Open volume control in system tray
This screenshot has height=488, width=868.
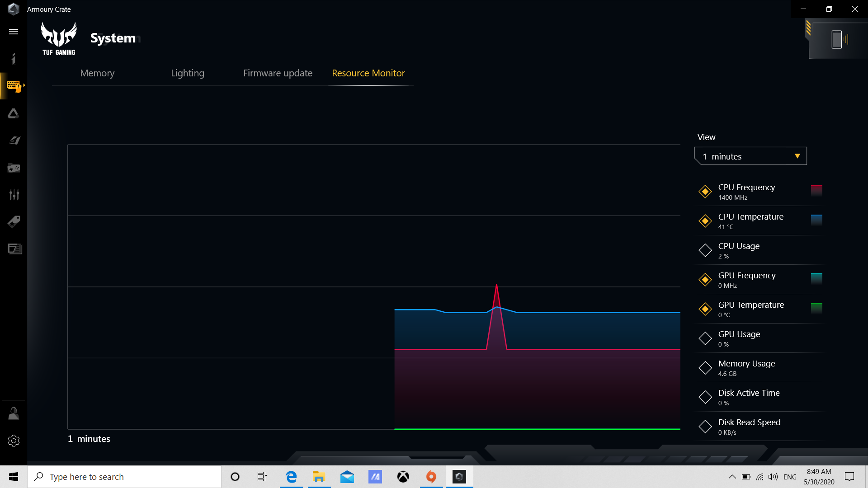773,477
